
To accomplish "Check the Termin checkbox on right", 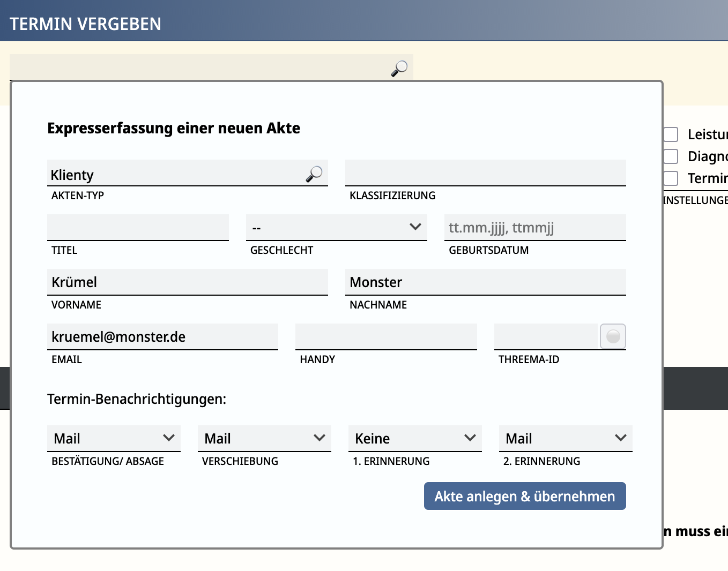I will 671,178.
